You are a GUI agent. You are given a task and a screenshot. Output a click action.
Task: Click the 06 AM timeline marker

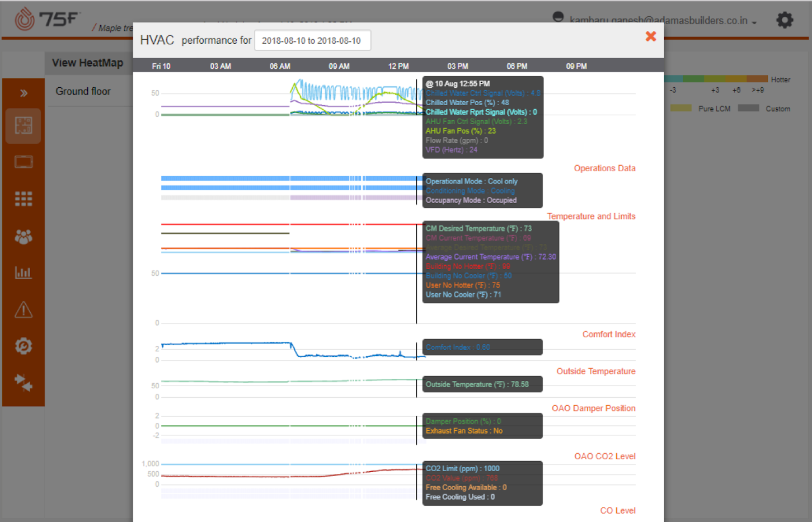280,66
